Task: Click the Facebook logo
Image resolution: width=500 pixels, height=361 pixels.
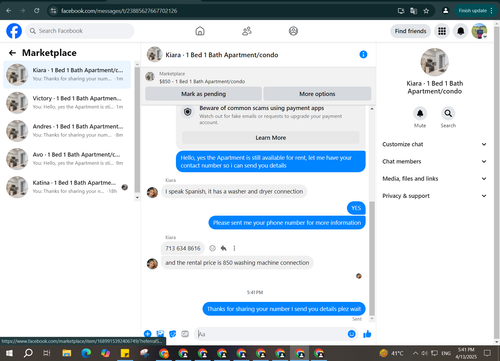Action: (x=14, y=31)
